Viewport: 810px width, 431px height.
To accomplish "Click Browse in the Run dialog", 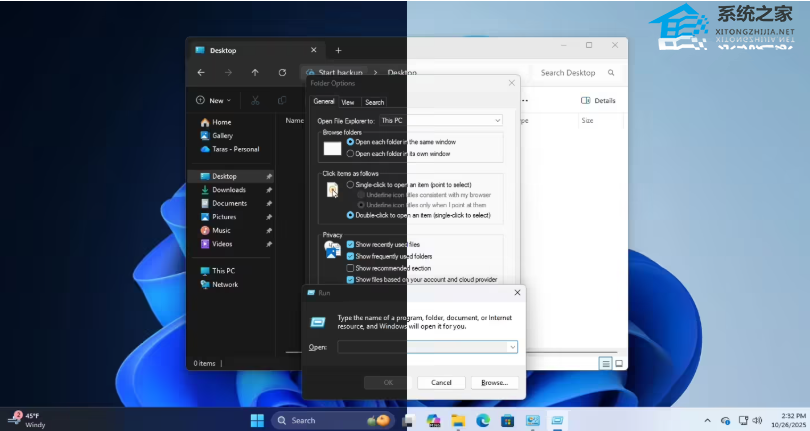I will 494,382.
